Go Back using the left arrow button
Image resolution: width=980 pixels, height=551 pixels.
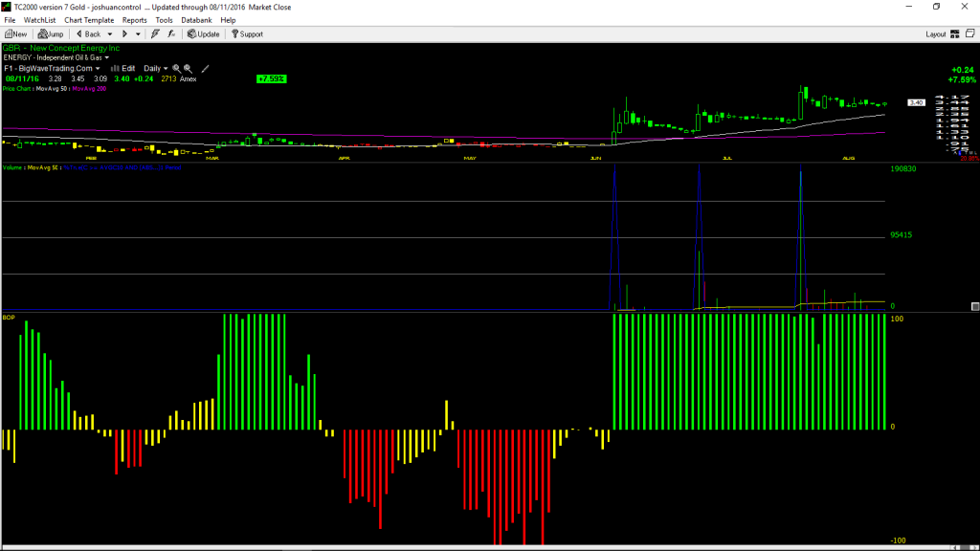[x=88, y=34]
